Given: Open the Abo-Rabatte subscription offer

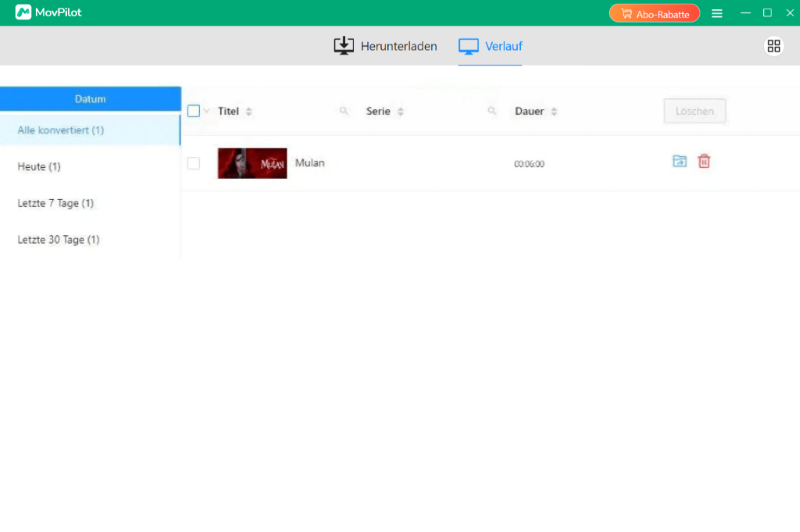Looking at the screenshot, I should pyautogui.click(x=654, y=14).
